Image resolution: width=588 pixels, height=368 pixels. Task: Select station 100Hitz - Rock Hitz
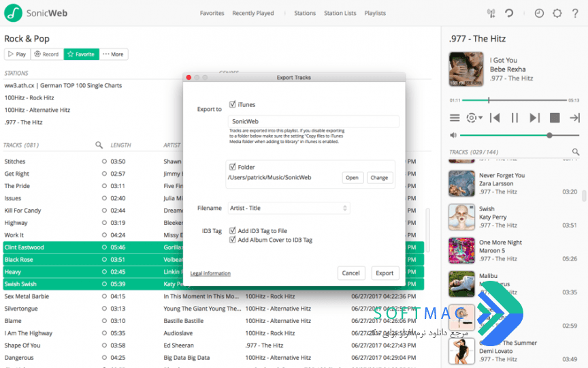[x=29, y=97]
